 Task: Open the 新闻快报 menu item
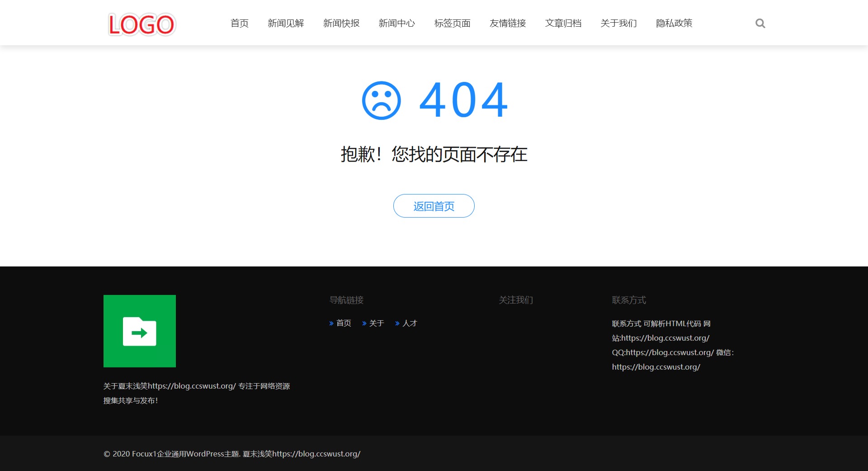pos(341,23)
